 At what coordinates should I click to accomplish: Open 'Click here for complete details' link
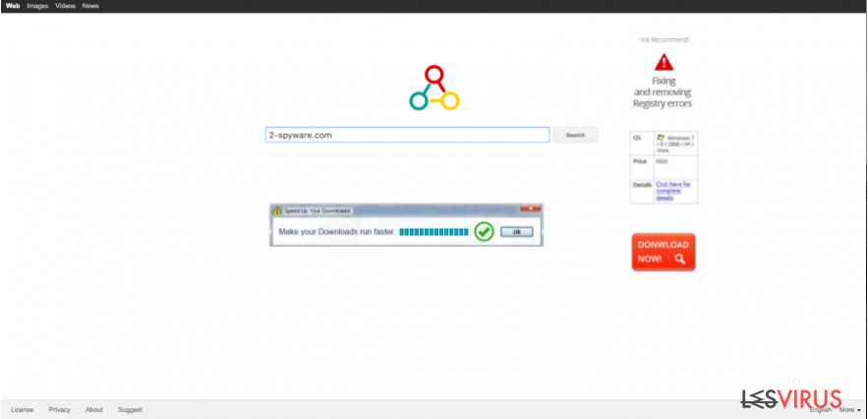click(673, 191)
